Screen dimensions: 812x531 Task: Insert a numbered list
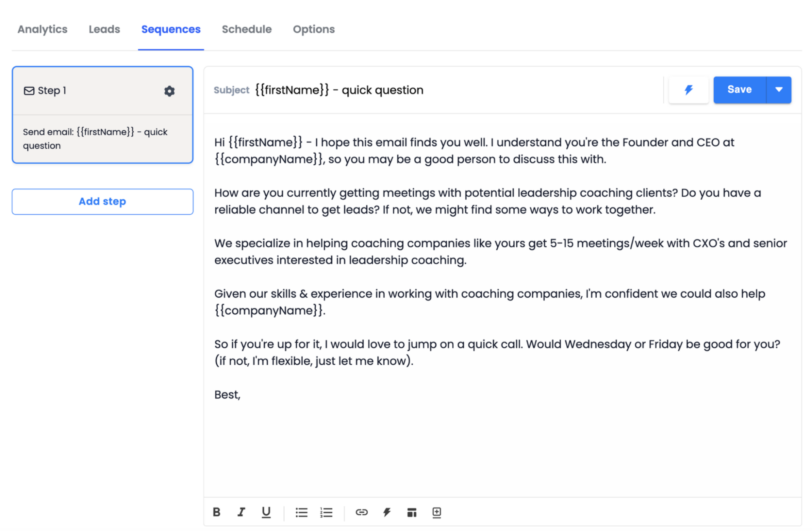[x=326, y=512]
